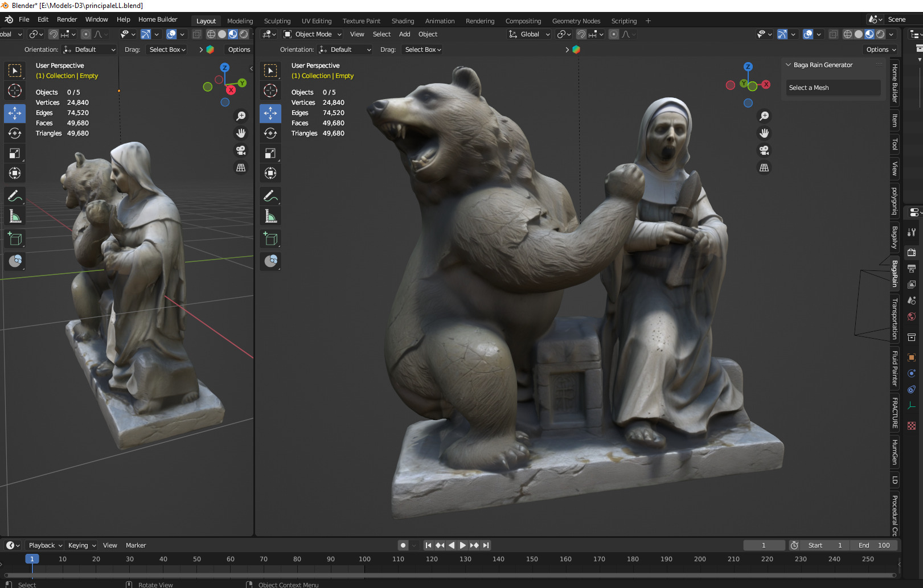
Task: Click current frame number field
Action: coord(764,545)
